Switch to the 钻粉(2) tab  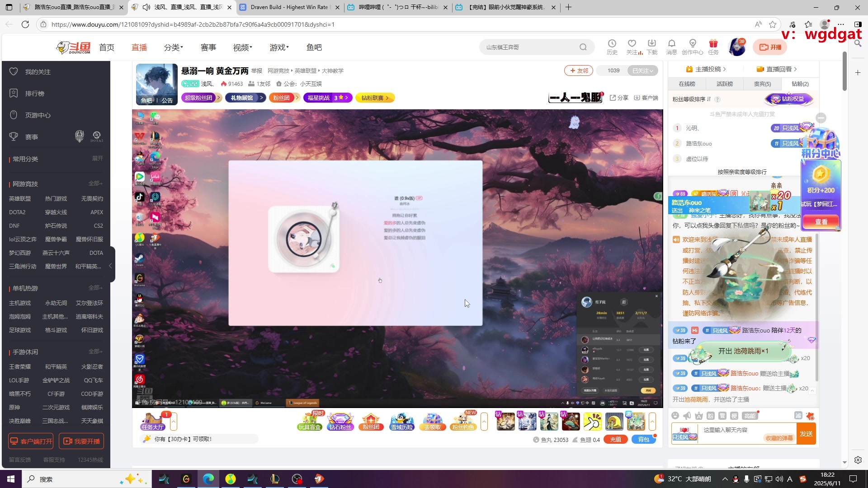pyautogui.click(x=800, y=84)
